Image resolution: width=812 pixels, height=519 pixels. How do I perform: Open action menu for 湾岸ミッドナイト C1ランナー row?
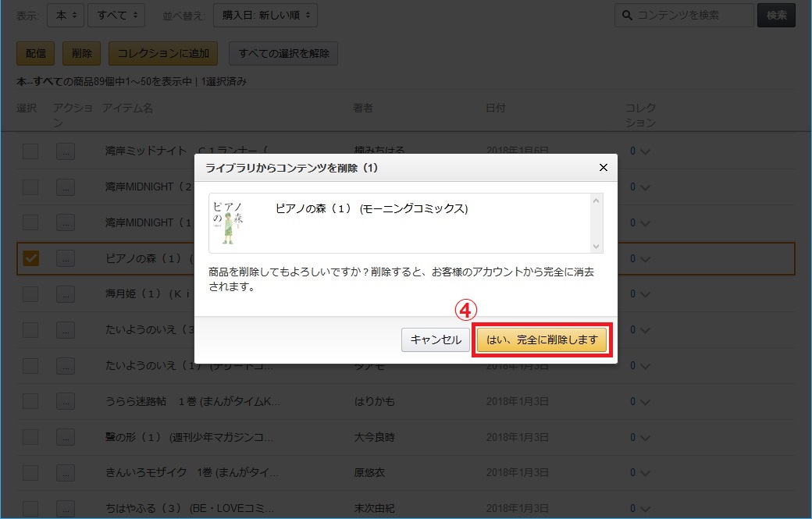coord(66,151)
